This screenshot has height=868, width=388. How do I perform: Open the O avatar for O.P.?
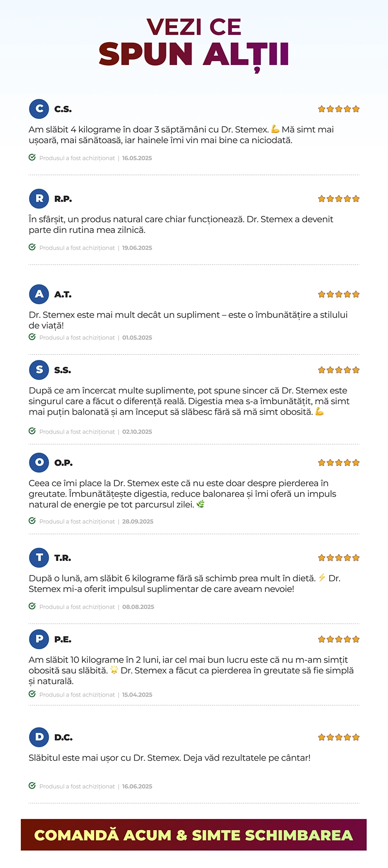39,462
